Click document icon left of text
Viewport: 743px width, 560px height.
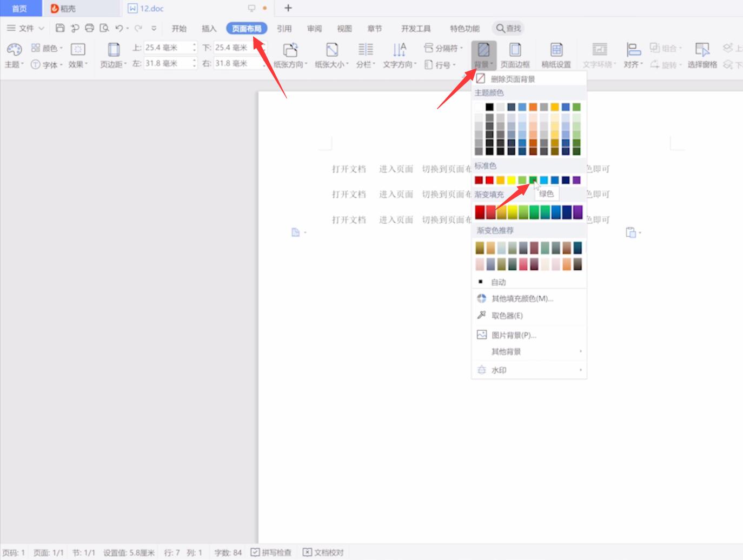[295, 232]
